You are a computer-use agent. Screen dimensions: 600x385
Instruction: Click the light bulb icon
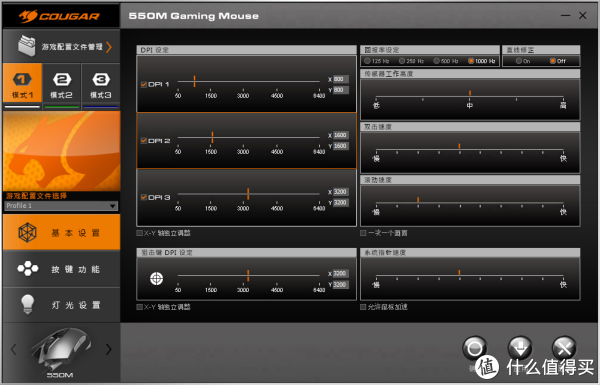[x=28, y=305]
